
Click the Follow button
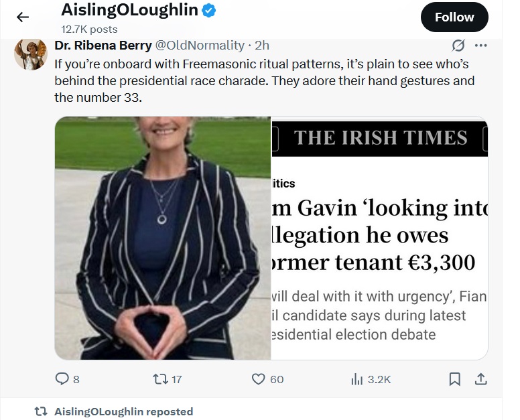[x=454, y=17]
